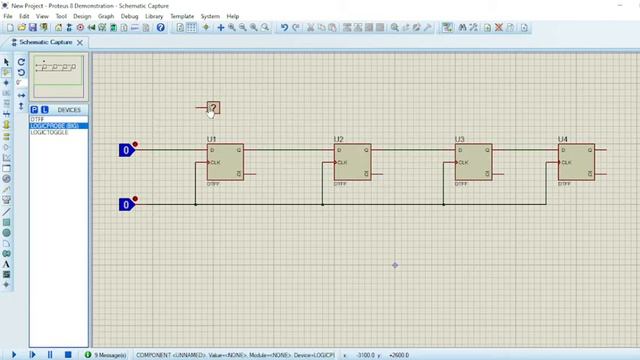The height and width of the screenshot is (360, 640).
Task: Click the overview preview thumbnail
Action: (x=59, y=77)
